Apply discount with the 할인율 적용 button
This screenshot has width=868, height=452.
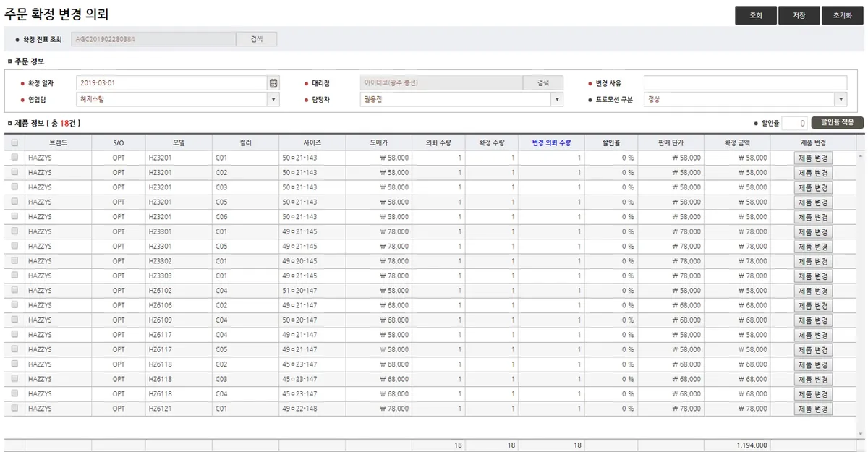pos(838,123)
